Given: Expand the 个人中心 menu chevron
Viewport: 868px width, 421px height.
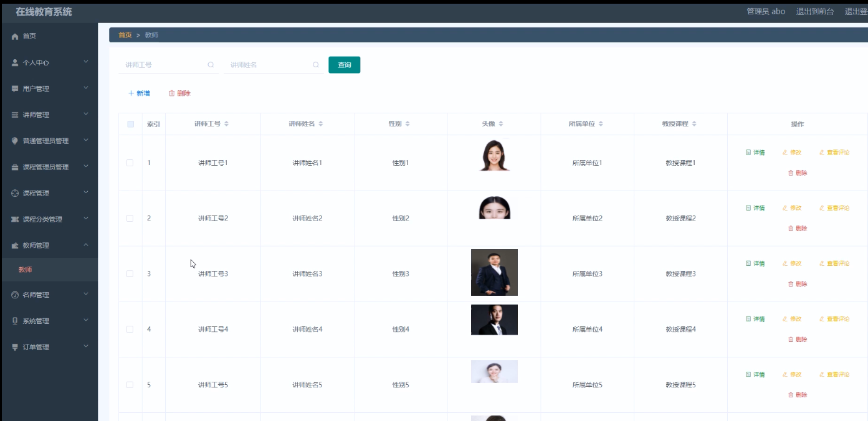Looking at the screenshot, I should click(86, 62).
